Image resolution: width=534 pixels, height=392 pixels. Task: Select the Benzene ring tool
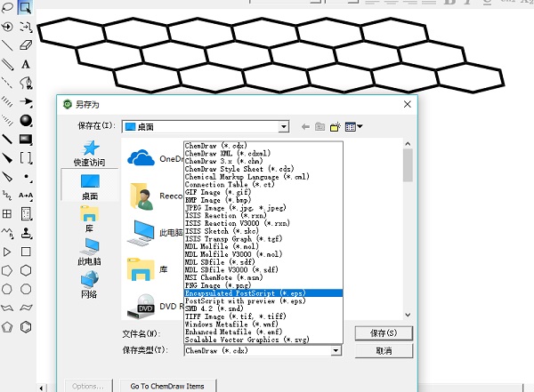(25, 327)
